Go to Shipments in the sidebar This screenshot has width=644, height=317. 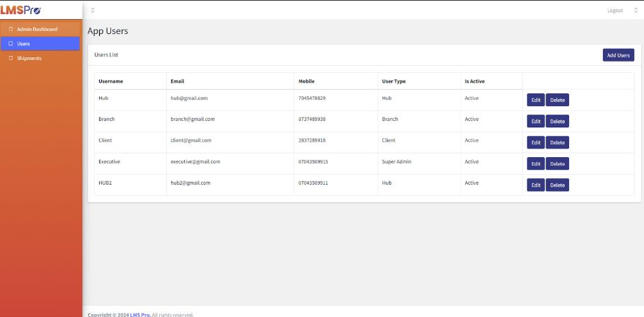click(x=29, y=58)
